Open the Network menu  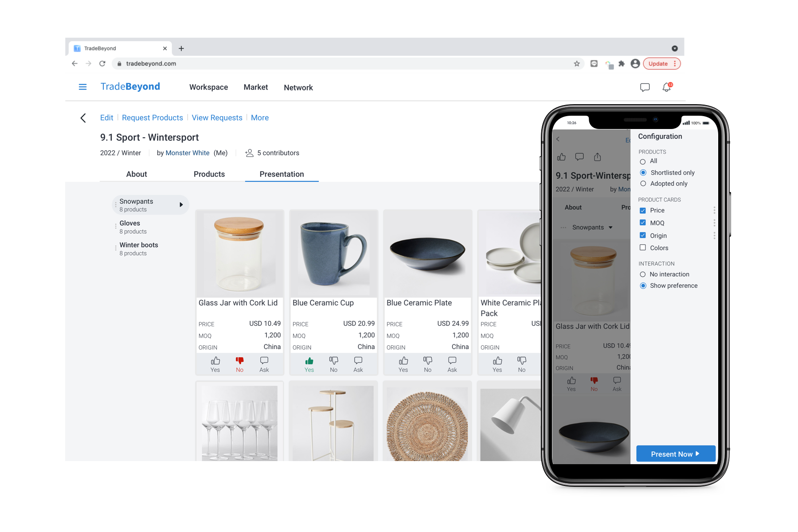pos(298,87)
